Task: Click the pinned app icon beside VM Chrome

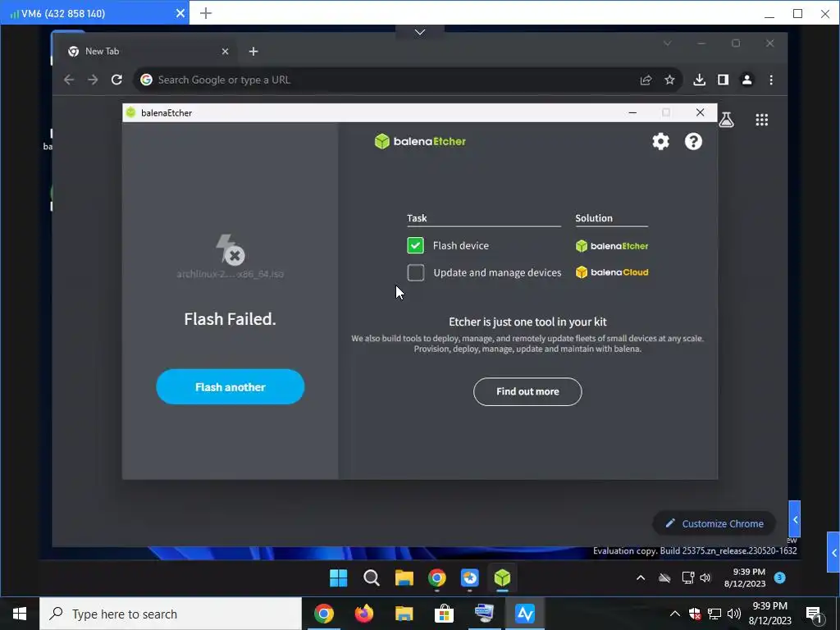Action: [470, 578]
